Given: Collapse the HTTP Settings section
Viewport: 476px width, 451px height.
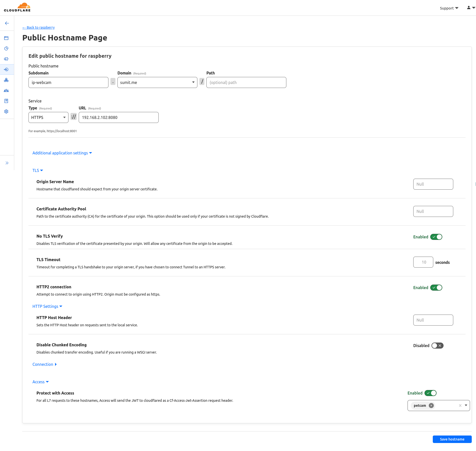Looking at the screenshot, I should [x=47, y=306].
